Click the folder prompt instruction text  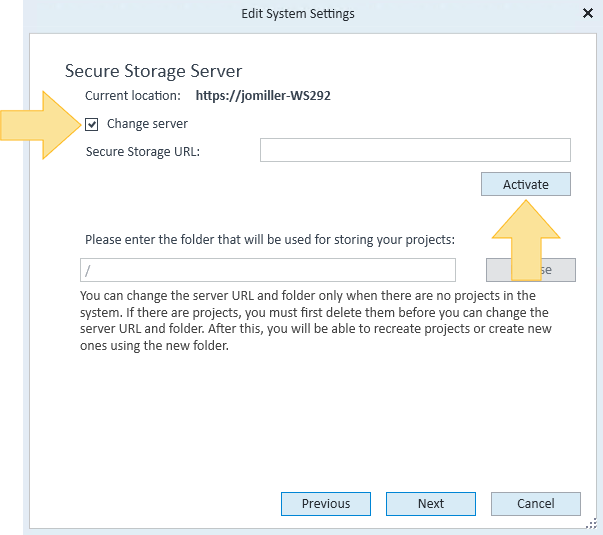[270, 240]
